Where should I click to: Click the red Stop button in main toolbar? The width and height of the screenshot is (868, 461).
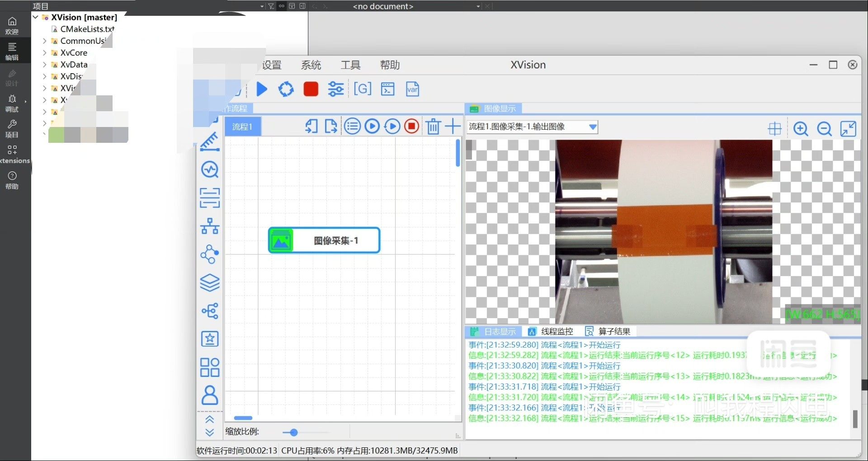(311, 89)
